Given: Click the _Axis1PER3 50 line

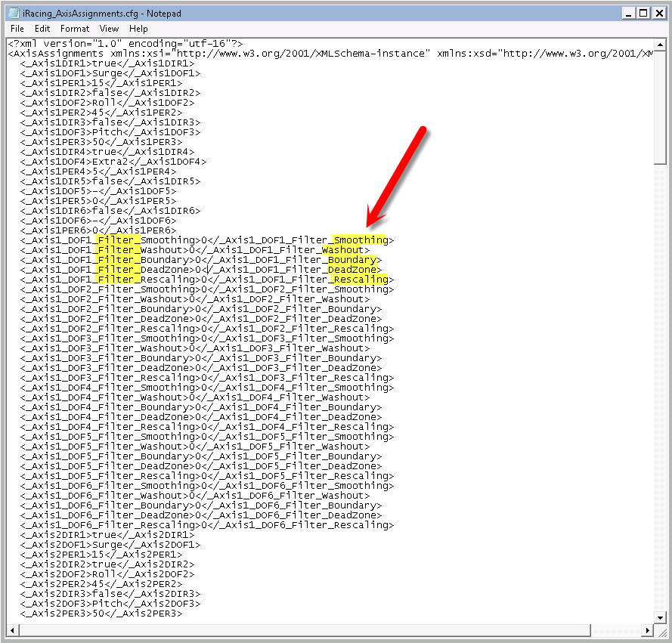Looking at the screenshot, I should [x=101, y=142].
